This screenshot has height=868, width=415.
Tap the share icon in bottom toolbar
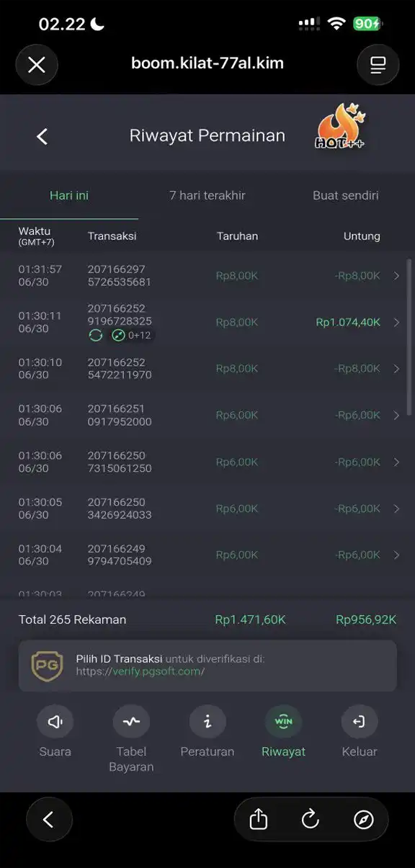tap(259, 819)
